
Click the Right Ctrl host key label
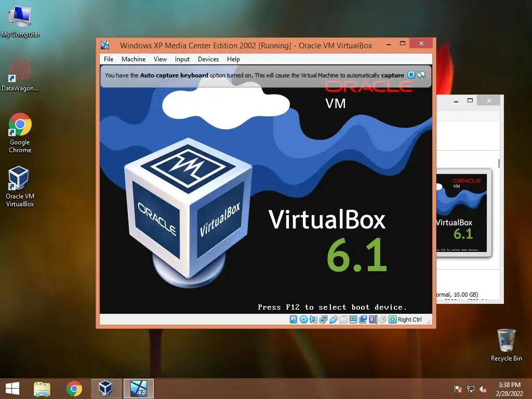tap(409, 320)
